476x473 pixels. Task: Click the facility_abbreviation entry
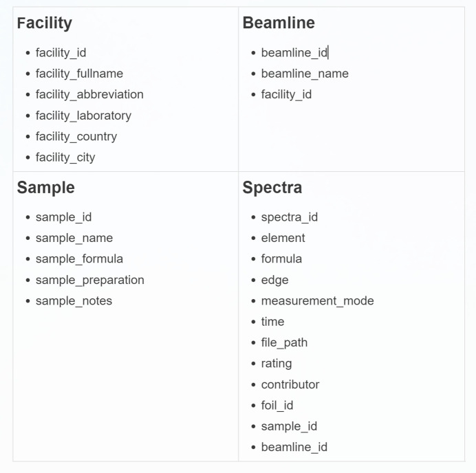89,94
